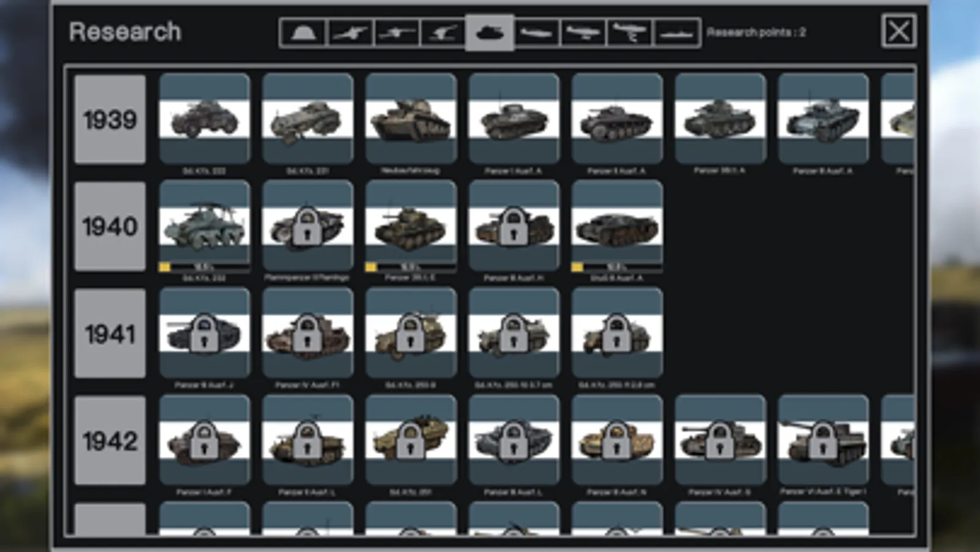Close the Research window

(898, 31)
